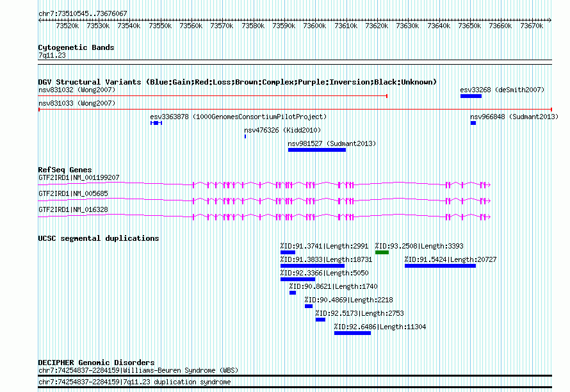Viewport: 570px width, 392px height.
Task: Select variant label nsv831032 (Wong2007)
Action: (x=77, y=90)
